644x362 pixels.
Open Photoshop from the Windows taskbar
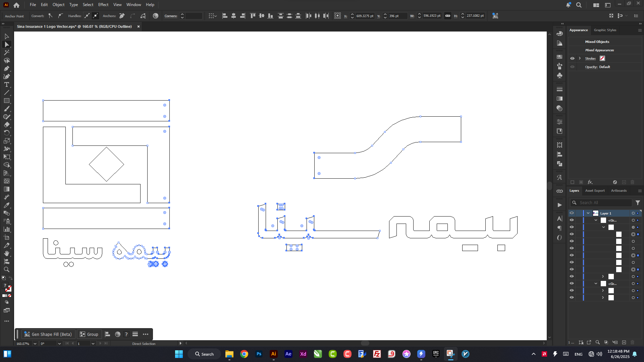pyautogui.click(x=259, y=354)
